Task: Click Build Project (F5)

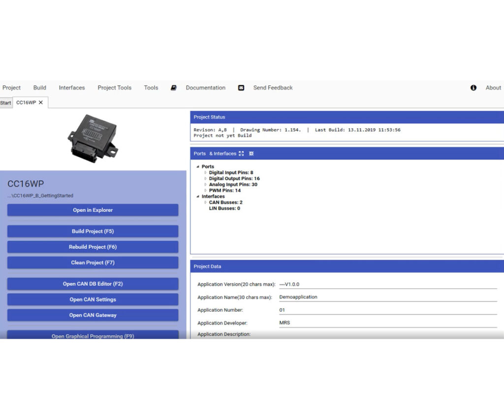Action: coord(93,231)
